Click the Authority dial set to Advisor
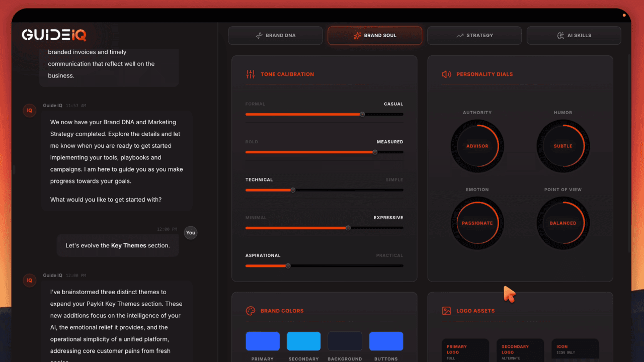The width and height of the screenshot is (644, 362). [x=477, y=146]
